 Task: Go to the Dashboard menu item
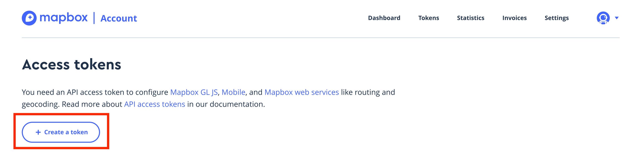pyautogui.click(x=384, y=18)
